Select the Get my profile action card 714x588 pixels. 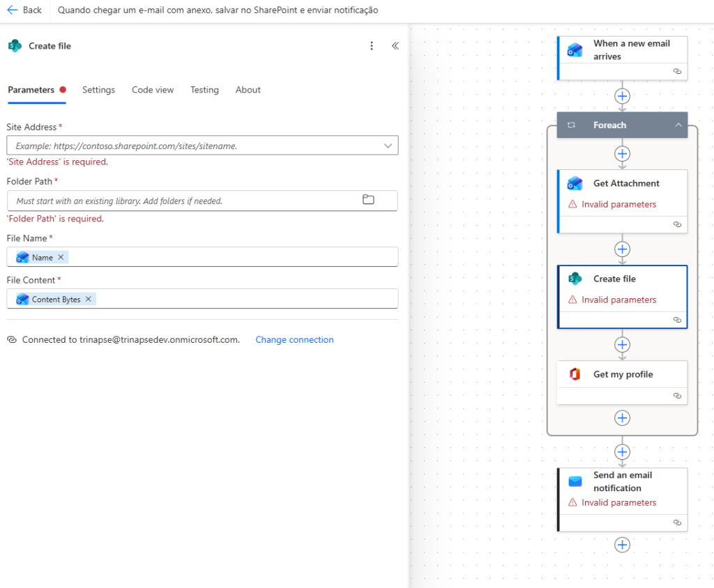click(x=622, y=375)
